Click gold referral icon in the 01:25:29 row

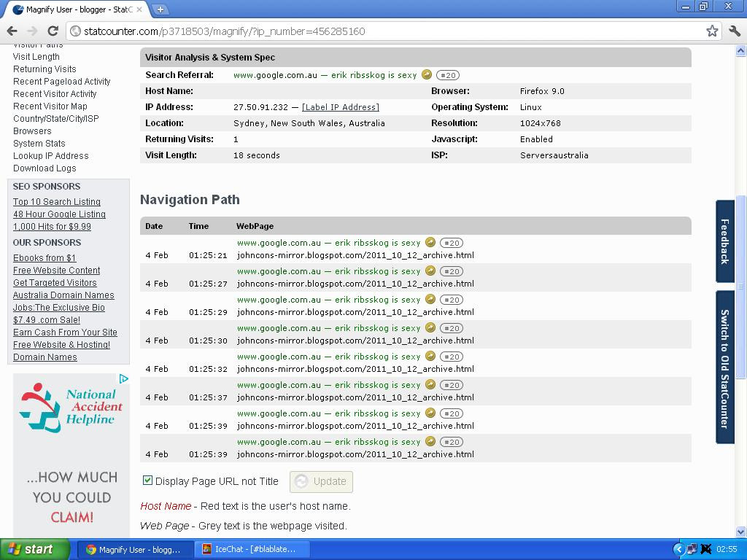point(430,300)
